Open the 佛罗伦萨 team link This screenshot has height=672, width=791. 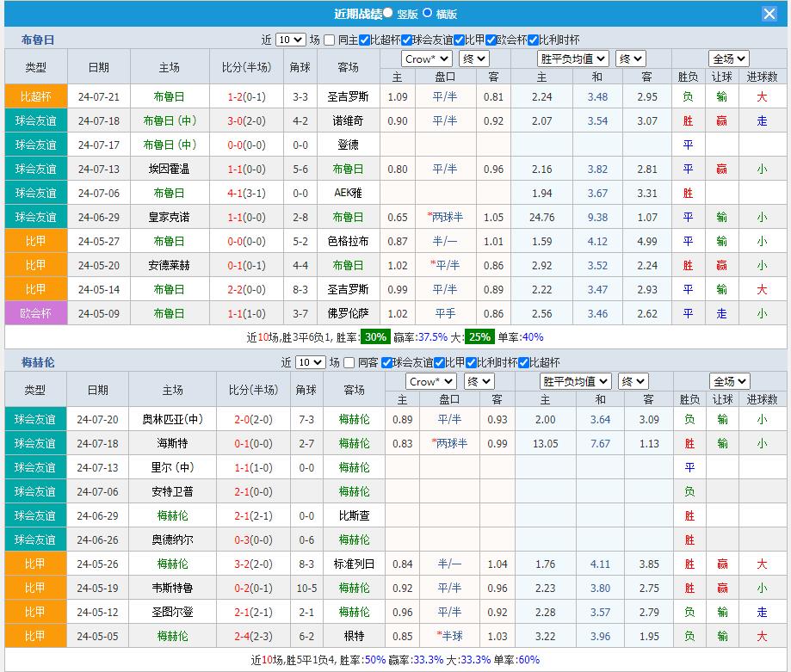[348, 313]
